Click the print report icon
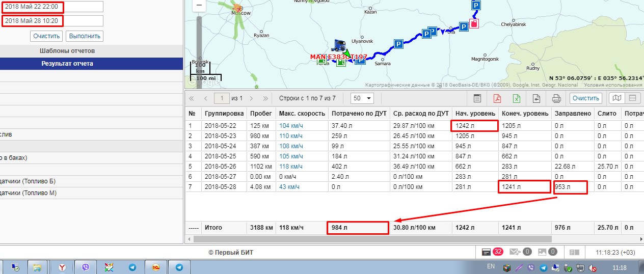This screenshot has width=644, height=274. (556, 98)
